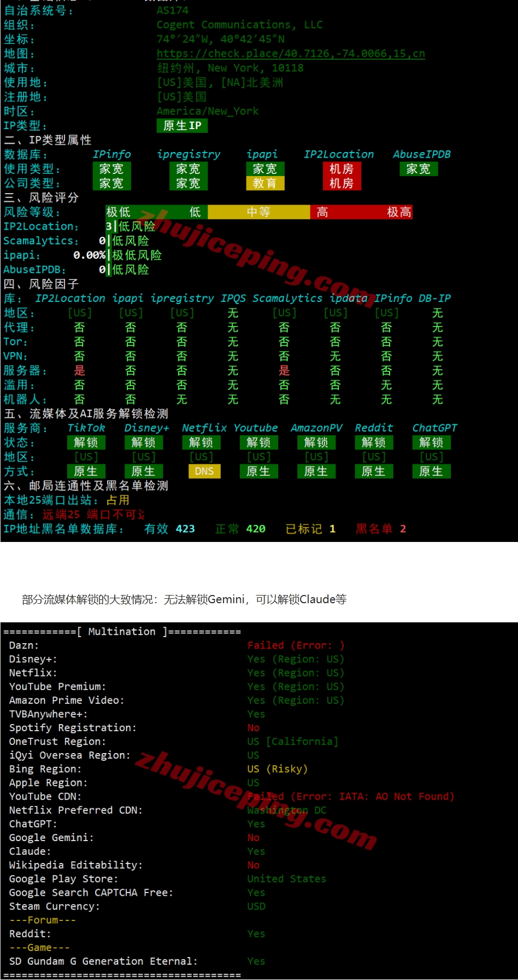Click the "Spotify Registration:" row label

tap(73, 728)
